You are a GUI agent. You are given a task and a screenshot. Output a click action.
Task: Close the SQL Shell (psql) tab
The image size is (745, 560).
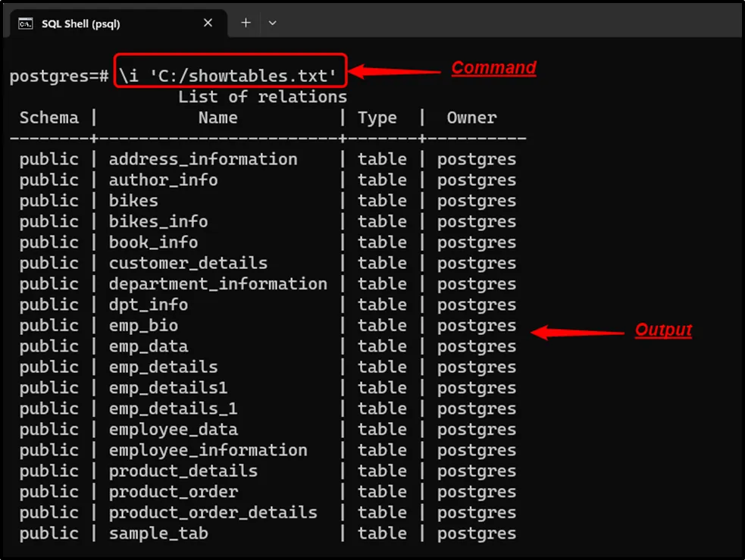(x=208, y=23)
